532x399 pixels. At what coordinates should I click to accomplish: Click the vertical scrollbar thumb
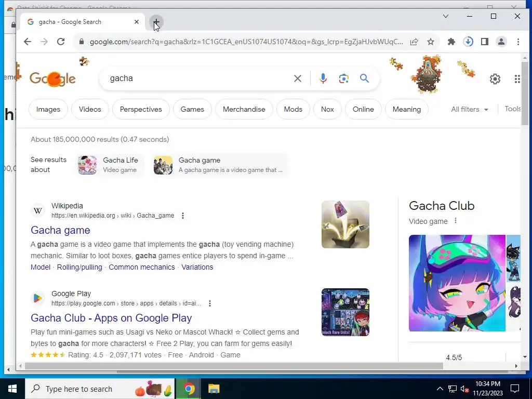click(525, 94)
